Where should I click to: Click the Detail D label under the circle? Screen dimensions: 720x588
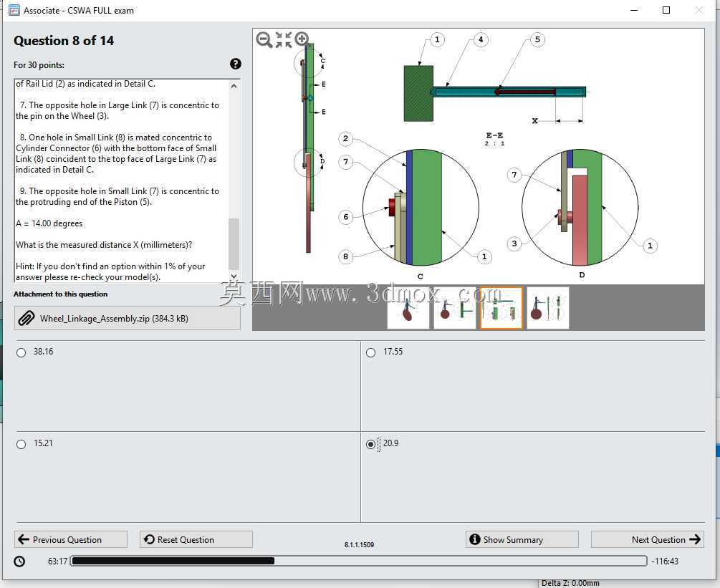(x=582, y=275)
